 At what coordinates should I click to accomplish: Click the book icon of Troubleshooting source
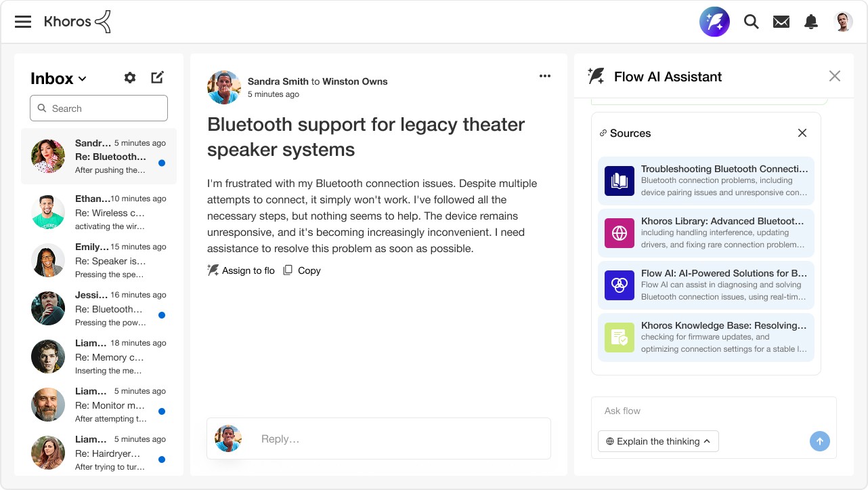pyautogui.click(x=620, y=181)
